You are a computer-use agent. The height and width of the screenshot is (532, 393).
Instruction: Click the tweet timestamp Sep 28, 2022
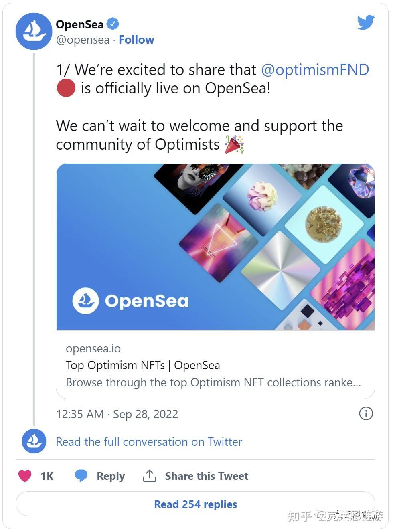[117, 414]
